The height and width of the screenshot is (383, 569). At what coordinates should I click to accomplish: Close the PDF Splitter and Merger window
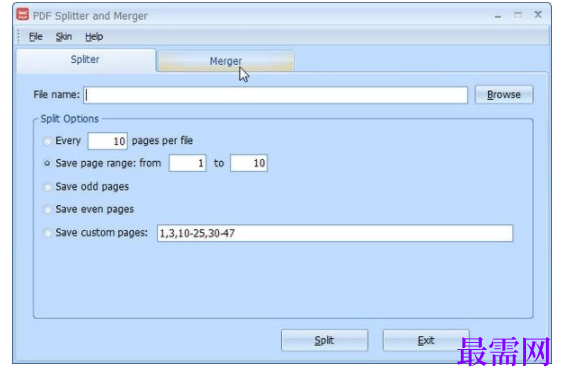538,15
